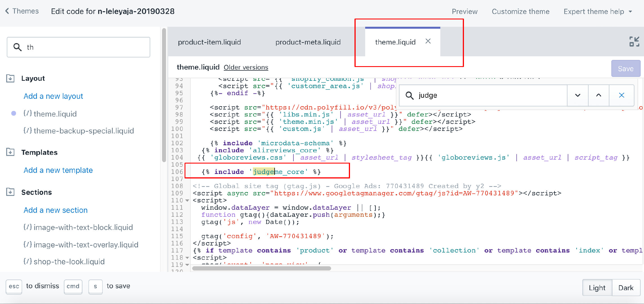Click Add a new layout
This screenshot has width=644, height=304.
(x=53, y=96)
